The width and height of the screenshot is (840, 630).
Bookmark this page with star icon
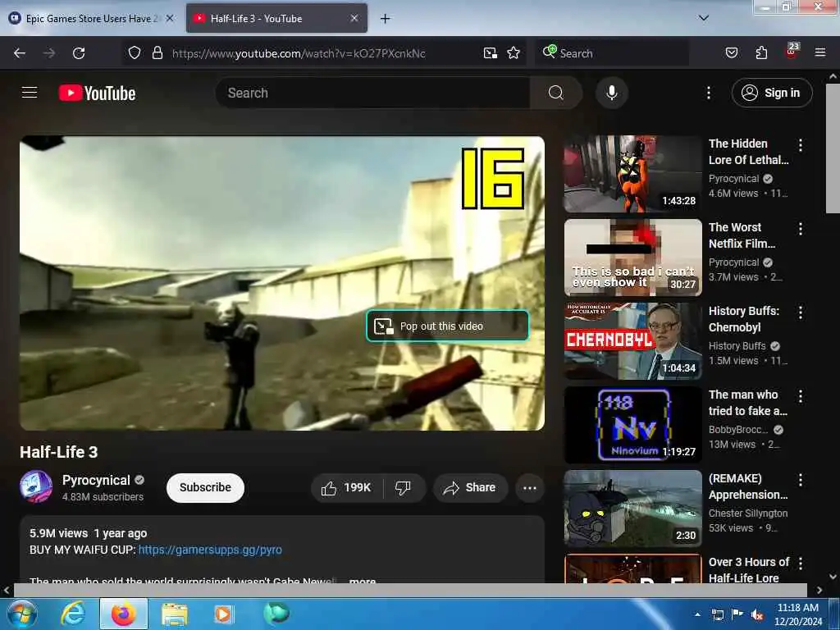coord(514,52)
